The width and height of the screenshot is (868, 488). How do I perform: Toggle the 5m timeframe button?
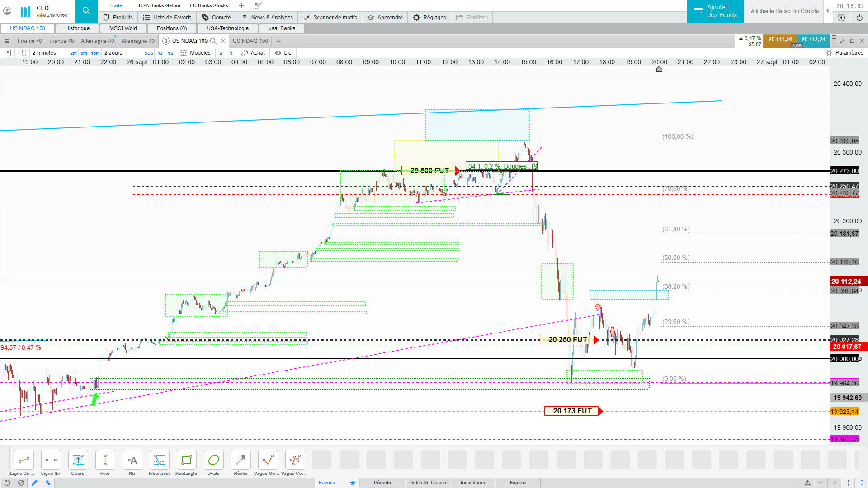(84, 53)
